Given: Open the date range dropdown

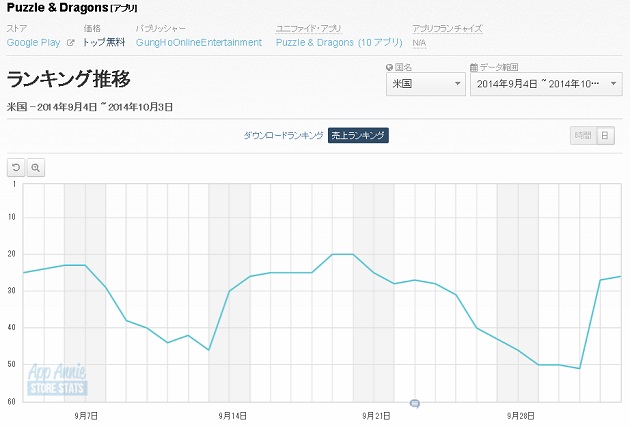Looking at the screenshot, I should (x=547, y=83).
